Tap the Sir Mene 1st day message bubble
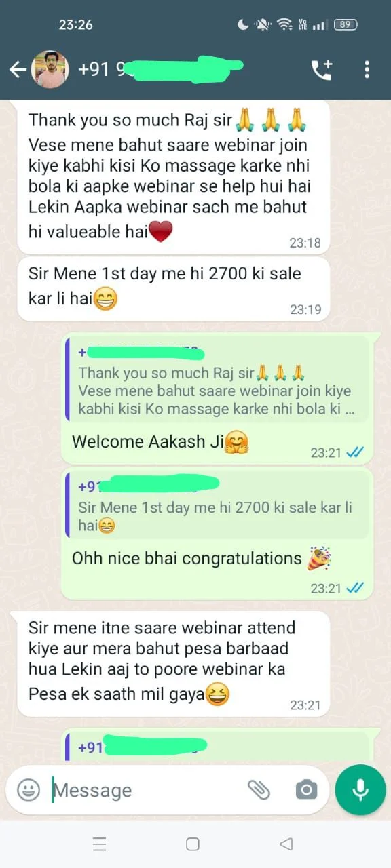The height and width of the screenshot is (868, 391). 174,290
